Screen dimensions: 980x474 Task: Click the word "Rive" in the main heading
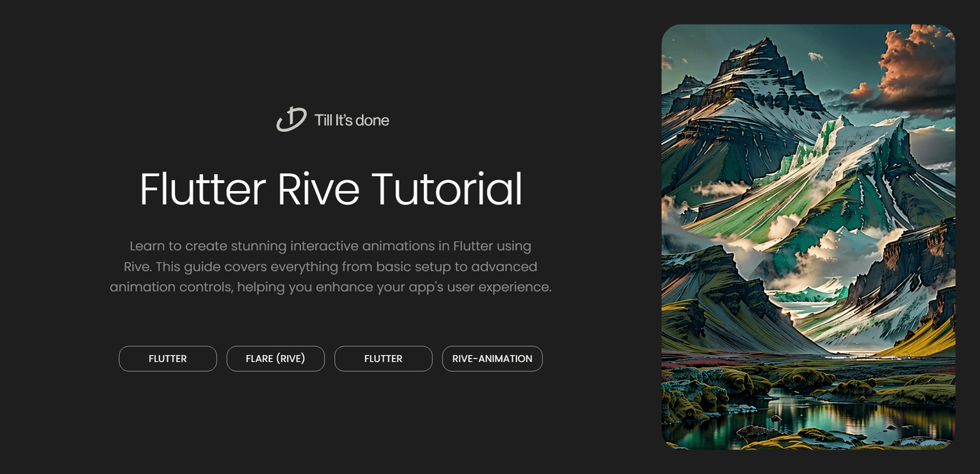coord(318,189)
